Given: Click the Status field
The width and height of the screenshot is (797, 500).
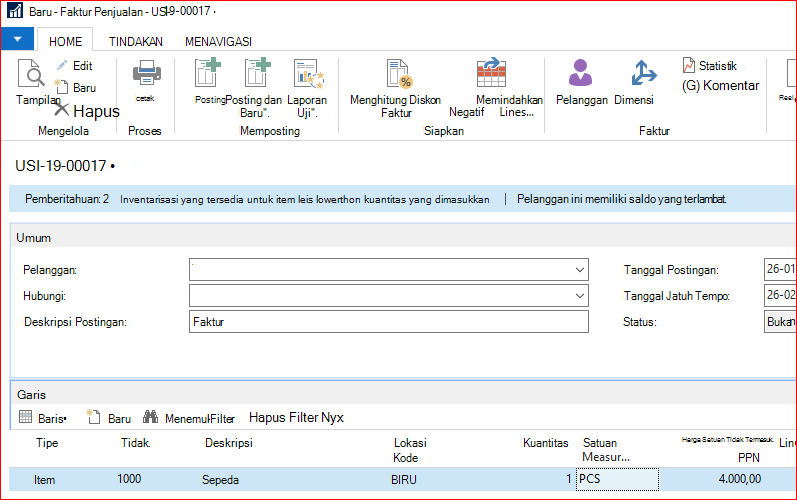Looking at the screenshot, I should pos(780,322).
